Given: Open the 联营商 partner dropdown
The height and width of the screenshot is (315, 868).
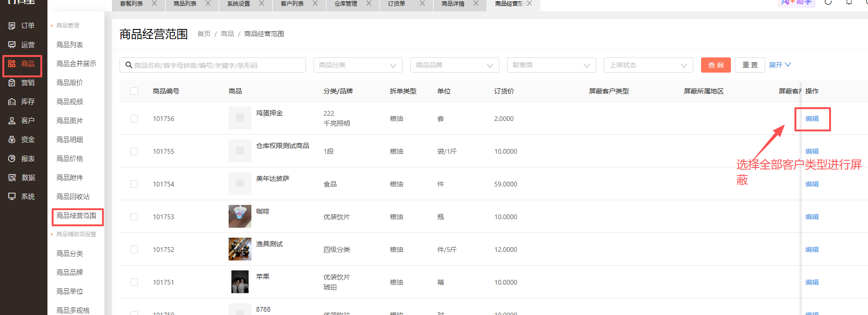Looking at the screenshot, I should tap(552, 65).
